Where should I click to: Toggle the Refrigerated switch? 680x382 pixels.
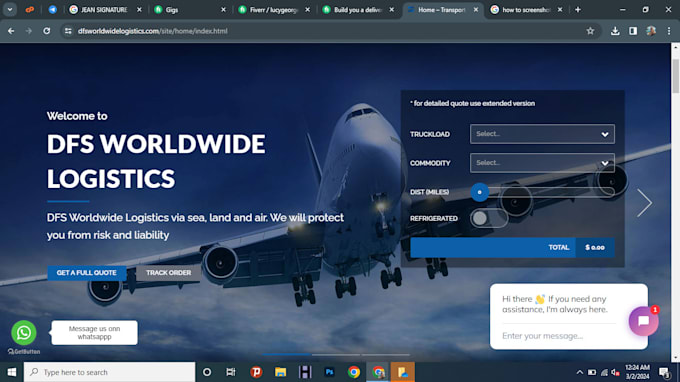click(x=489, y=218)
